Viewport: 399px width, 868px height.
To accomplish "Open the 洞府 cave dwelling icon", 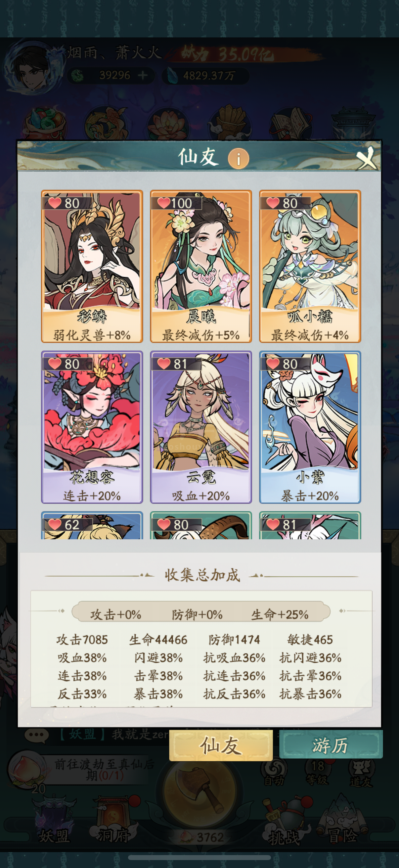I will click(x=113, y=820).
